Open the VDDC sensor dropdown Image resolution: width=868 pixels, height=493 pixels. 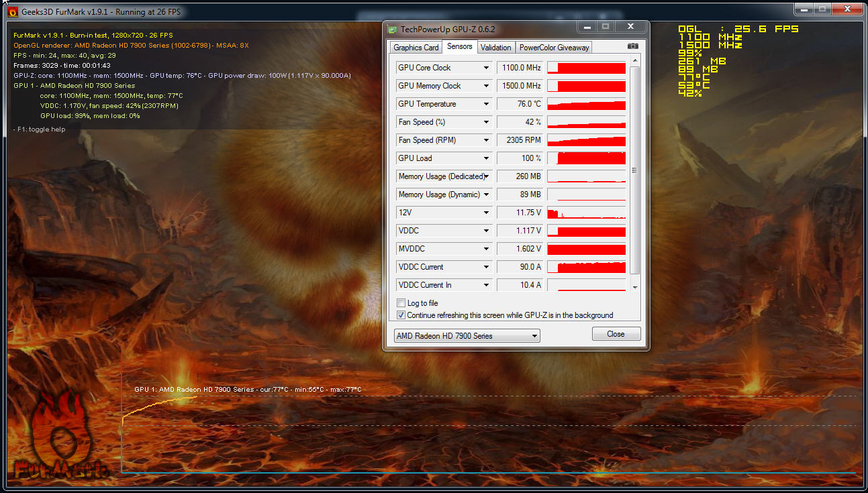coord(486,231)
